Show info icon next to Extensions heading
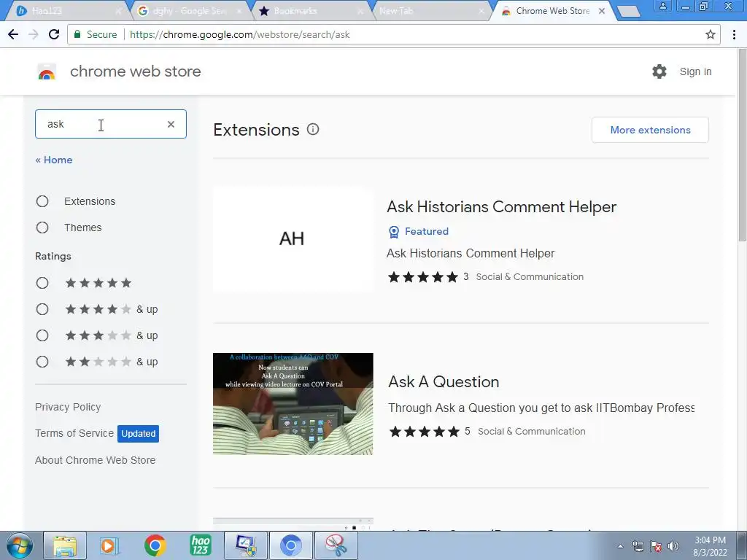The image size is (747, 560). point(313,129)
